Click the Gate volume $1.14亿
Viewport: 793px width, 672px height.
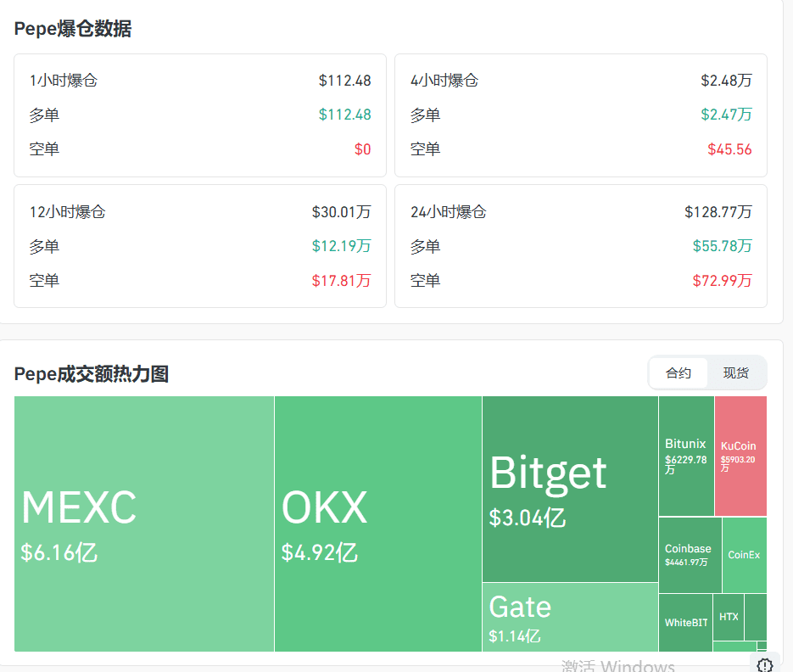coord(514,636)
